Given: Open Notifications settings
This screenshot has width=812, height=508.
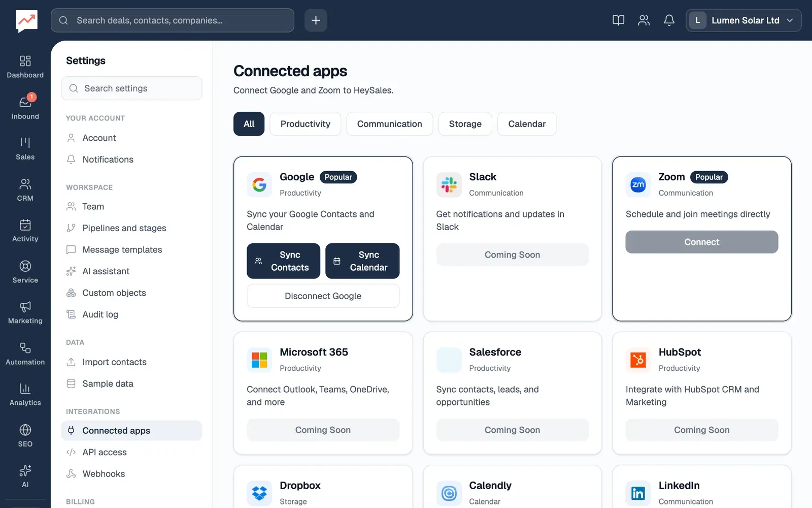Looking at the screenshot, I should (131, 160).
